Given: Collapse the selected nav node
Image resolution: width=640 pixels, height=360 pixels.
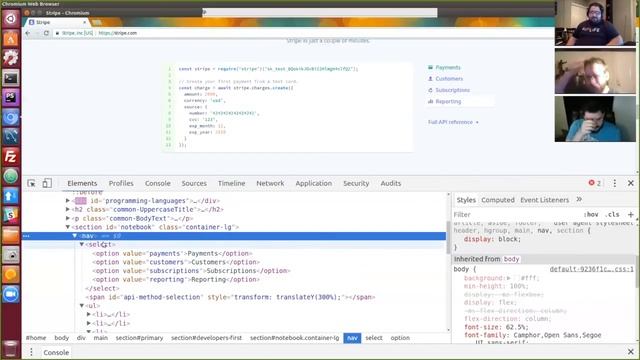Looking at the screenshot, I should [x=75, y=236].
